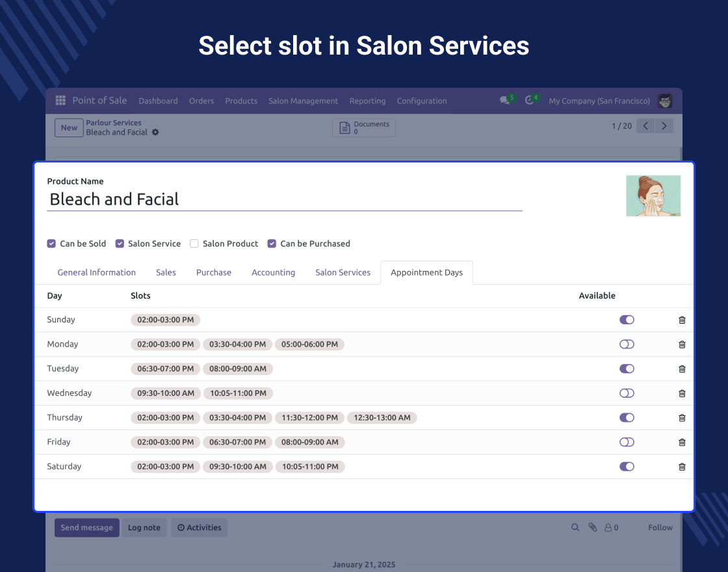Delete the Saturday row

(x=682, y=467)
